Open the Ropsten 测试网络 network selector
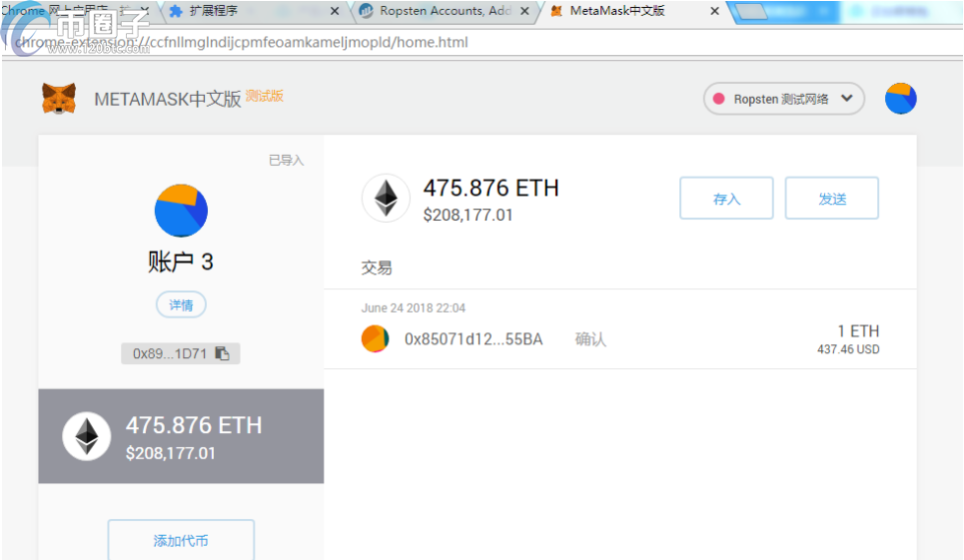964x560 pixels. [784, 98]
